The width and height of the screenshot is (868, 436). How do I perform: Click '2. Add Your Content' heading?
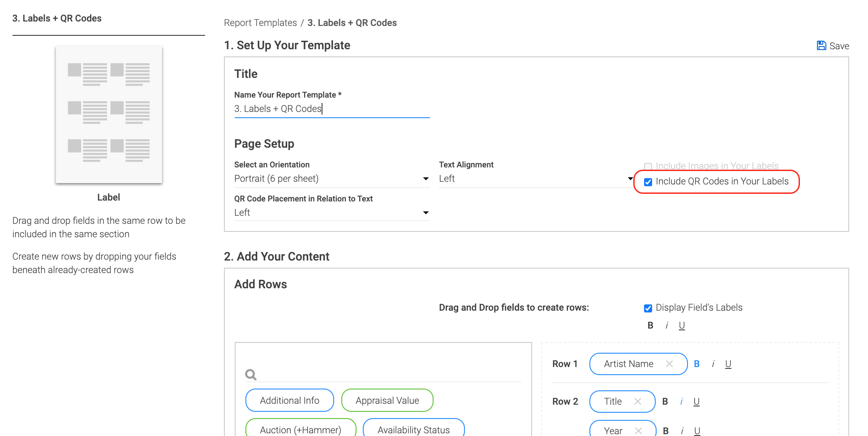pyautogui.click(x=277, y=256)
